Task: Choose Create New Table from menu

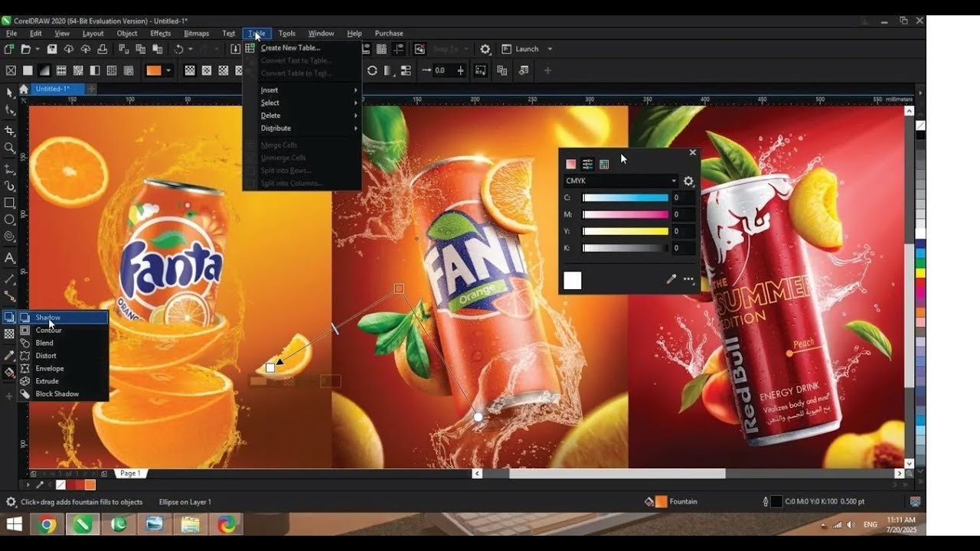Action: (302, 47)
